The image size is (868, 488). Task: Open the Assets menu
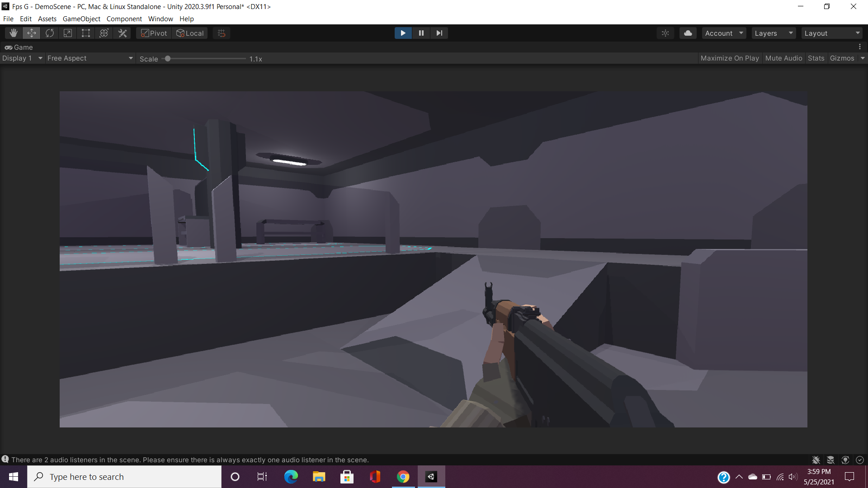tap(47, 19)
